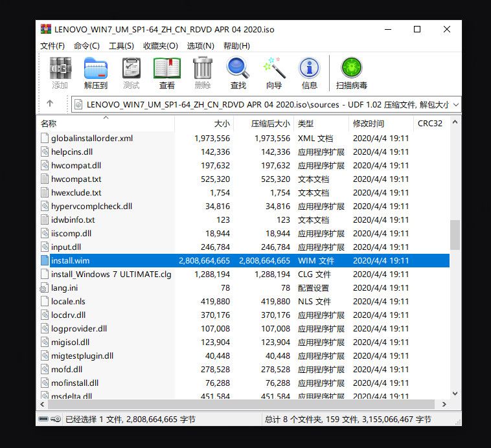Sort by 名称 column header
This screenshot has width=491, height=448.
(106, 124)
